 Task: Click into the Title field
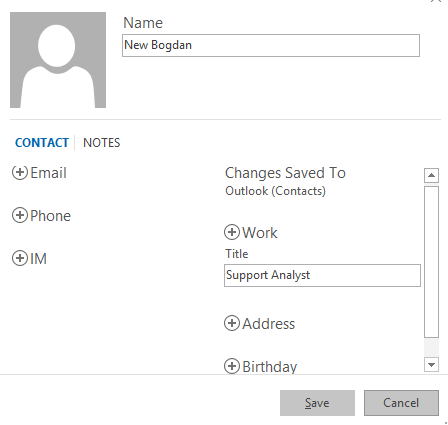tap(322, 275)
